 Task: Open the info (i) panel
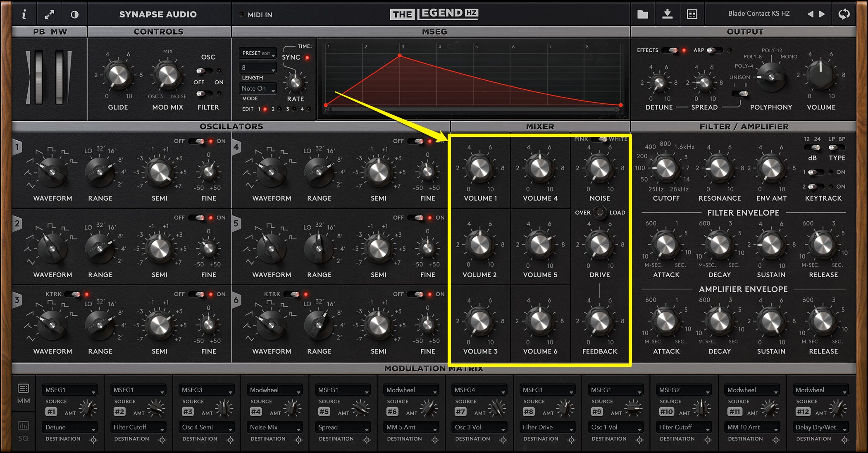click(24, 14)
